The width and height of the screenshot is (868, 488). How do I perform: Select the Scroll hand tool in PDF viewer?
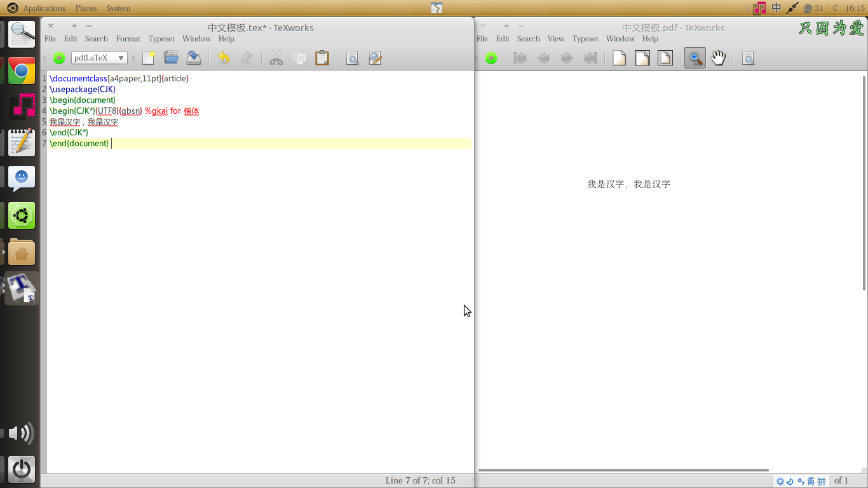point(718,58)
